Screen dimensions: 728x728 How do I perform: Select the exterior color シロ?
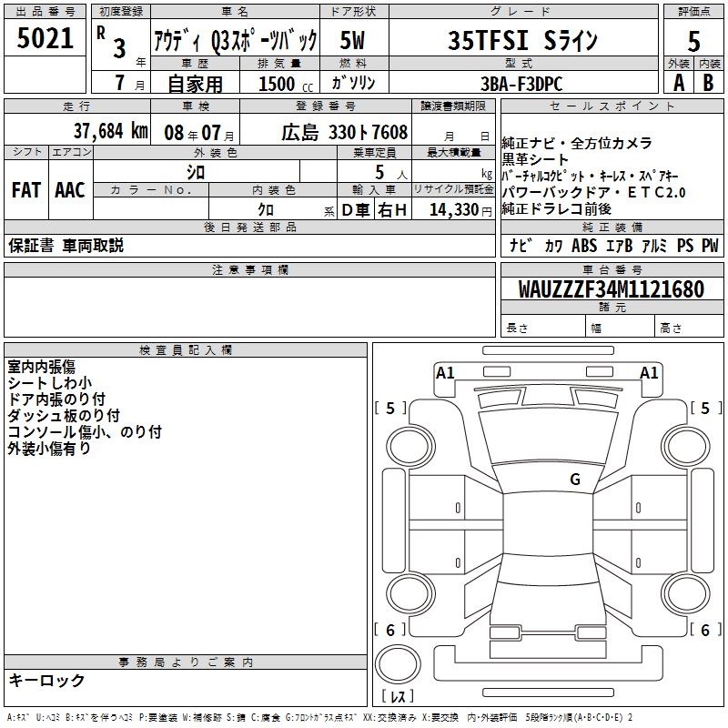coord(196,172)
